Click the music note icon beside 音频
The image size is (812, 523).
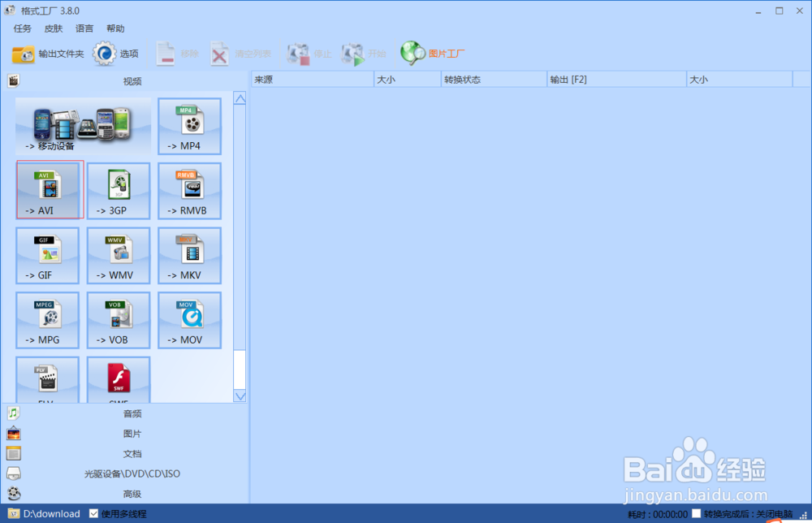pos(14,413)
